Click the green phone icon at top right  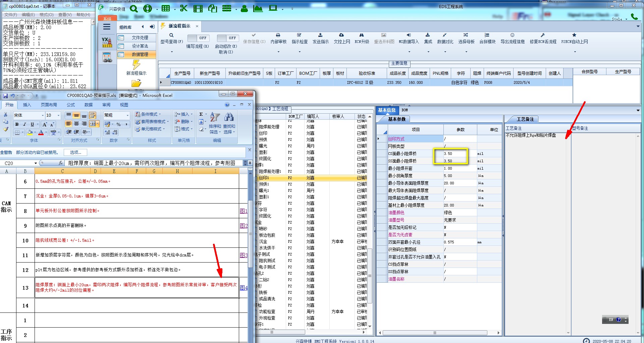634,16
